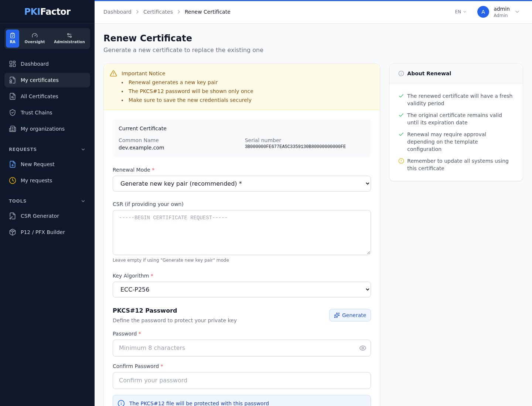Expand the admin user menu chevron
Screen dimensions: 532x406
(x=517, y=12)
